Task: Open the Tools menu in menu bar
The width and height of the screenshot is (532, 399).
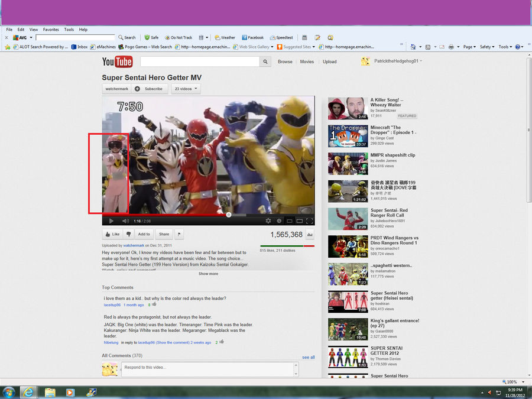Action: click(x=69, y=29)
